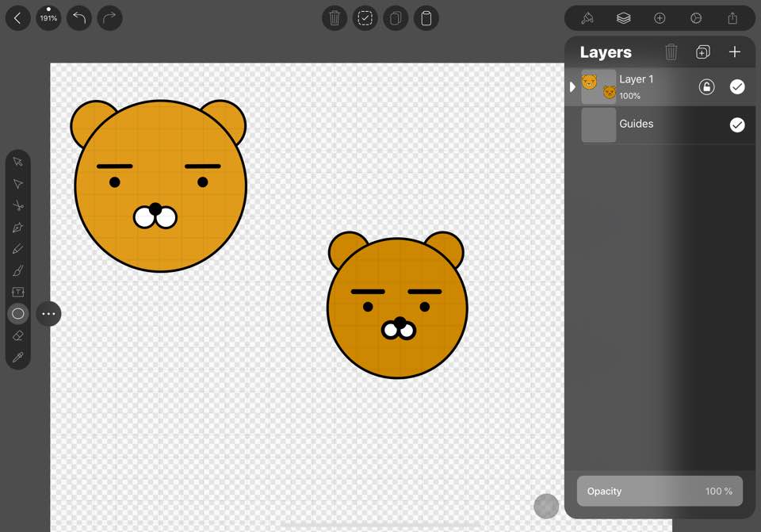The image size is (761, 532).
Task: Select the Ellipse shape tool
Action: pyautogui.click(x=18, y=313)
